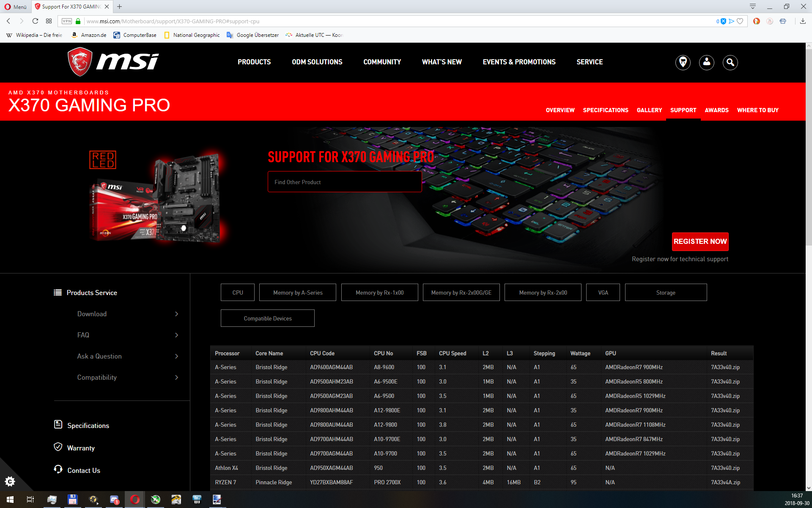Select the Memory by A-Series button
This screenshot has width=812, height=508.
[297, 293]
